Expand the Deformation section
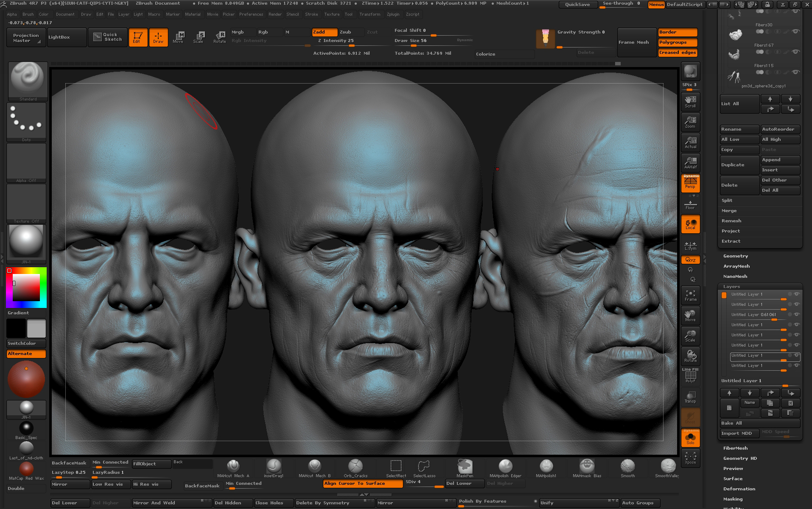The width and height of the screenshot is (812, 509). (x=739, y=489)
